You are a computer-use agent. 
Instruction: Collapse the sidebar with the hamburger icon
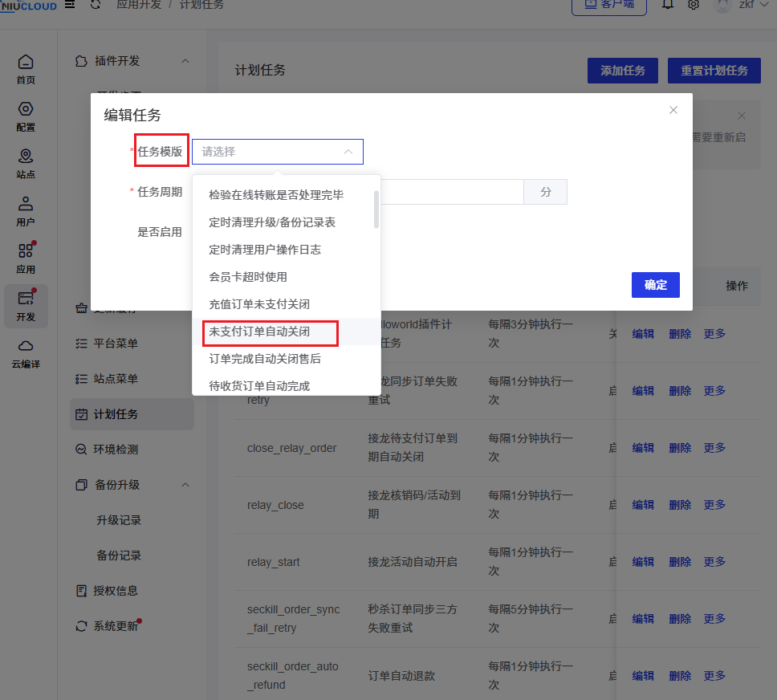70,5
